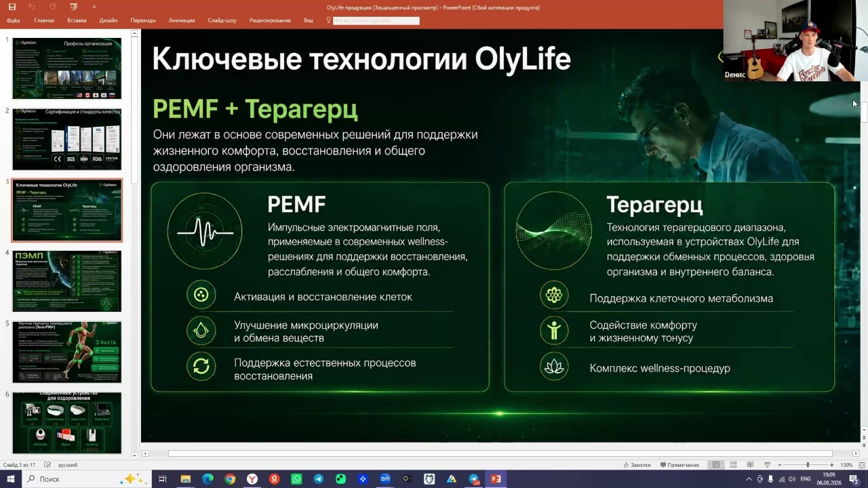Open Task View on the taskbar
This screenshot has height=488, width=868.
tap(163, 479)
